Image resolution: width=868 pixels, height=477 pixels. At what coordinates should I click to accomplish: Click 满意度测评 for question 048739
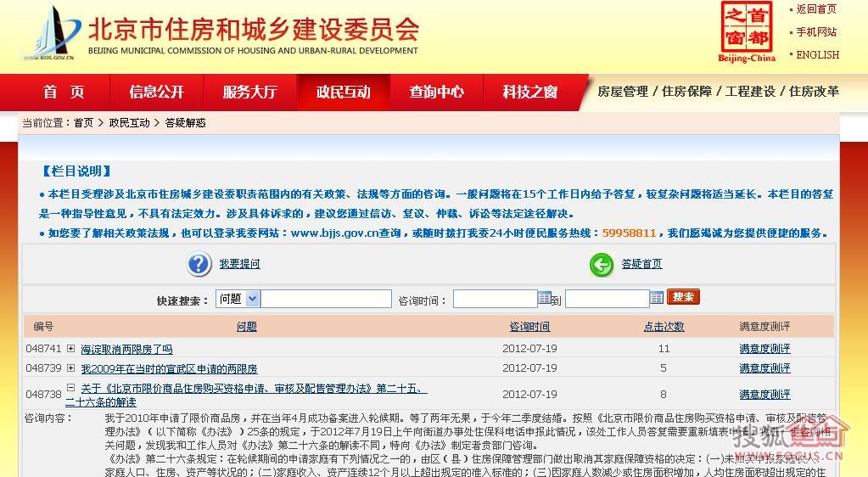765,368
